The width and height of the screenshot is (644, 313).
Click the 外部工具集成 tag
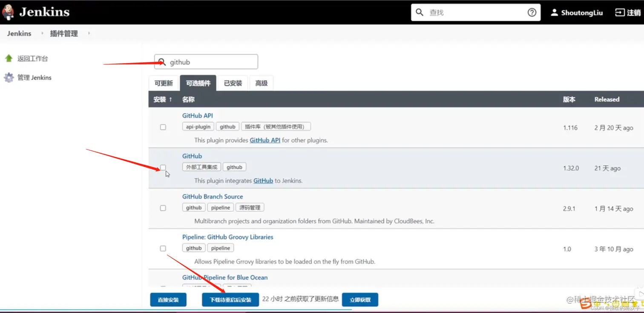(x=201, y=167)
